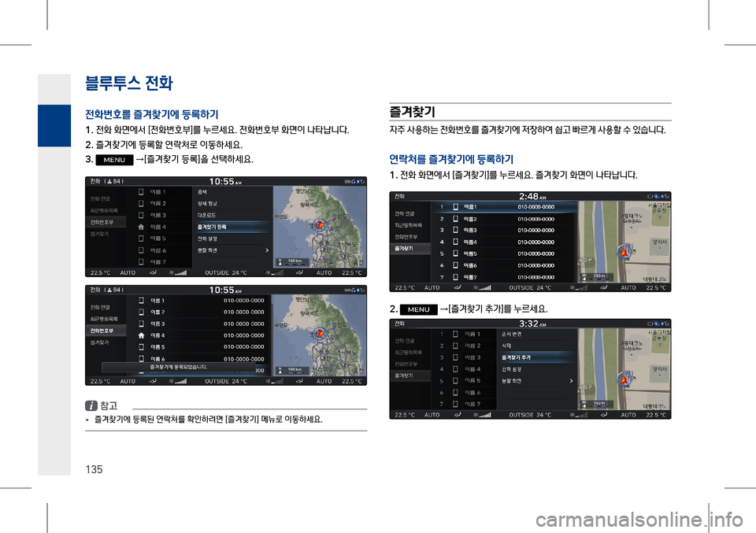756x533 pixels.
Task: Tap phone icon of 이름 7 in top-left screen
Action: 141,261
